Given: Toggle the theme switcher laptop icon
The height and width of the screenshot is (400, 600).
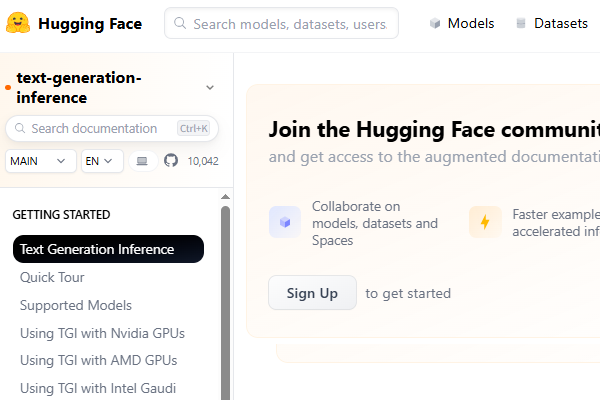Looking at the screenshot, I should (x=142, y=161).
